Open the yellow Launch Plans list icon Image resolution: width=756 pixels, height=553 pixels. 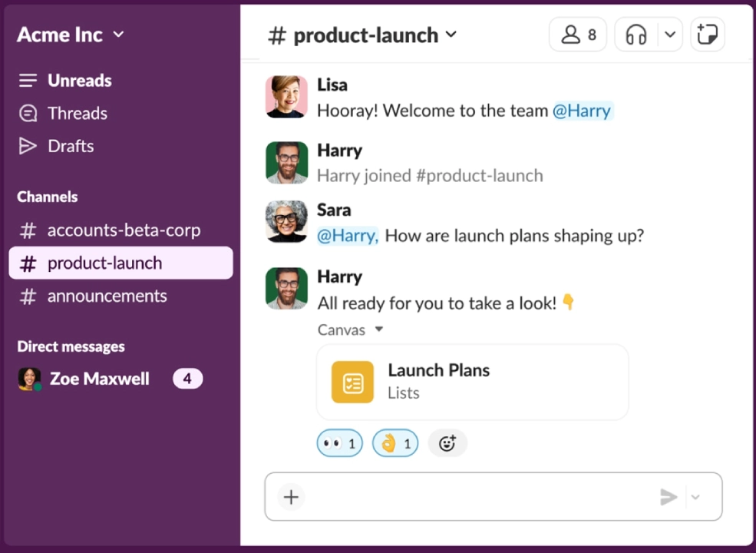[352, 382]
